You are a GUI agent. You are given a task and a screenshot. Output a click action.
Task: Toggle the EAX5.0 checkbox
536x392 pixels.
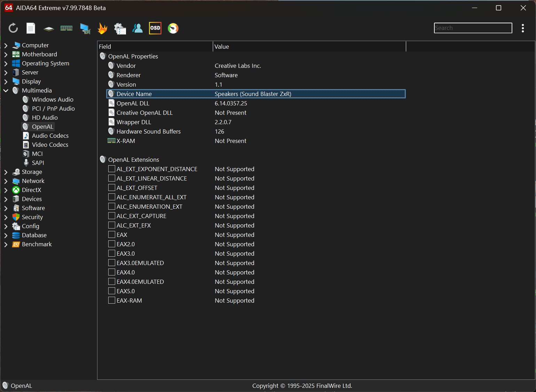[x=112, y=291]
